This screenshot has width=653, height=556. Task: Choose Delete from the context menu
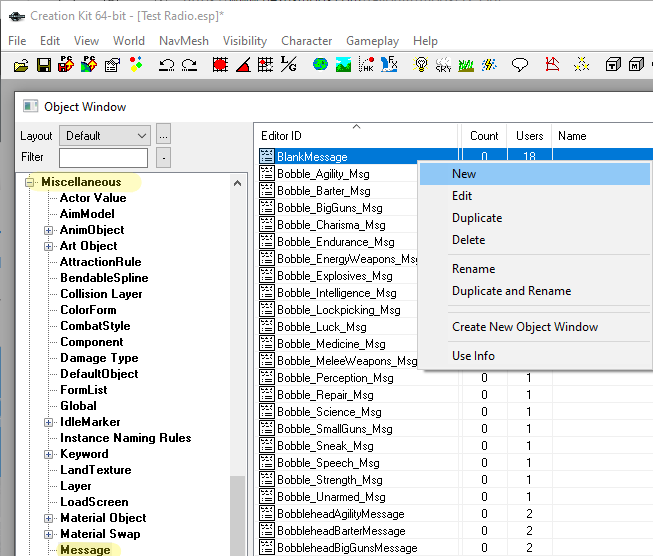pos(535,240)
